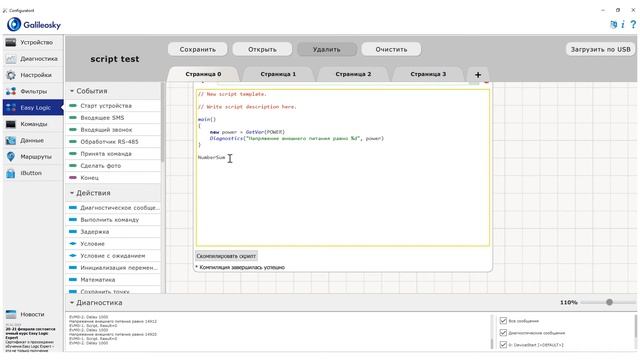This screenshot has height=360, width=640.
Task: Open the iButton sidebar section
Action: (33, 173)
